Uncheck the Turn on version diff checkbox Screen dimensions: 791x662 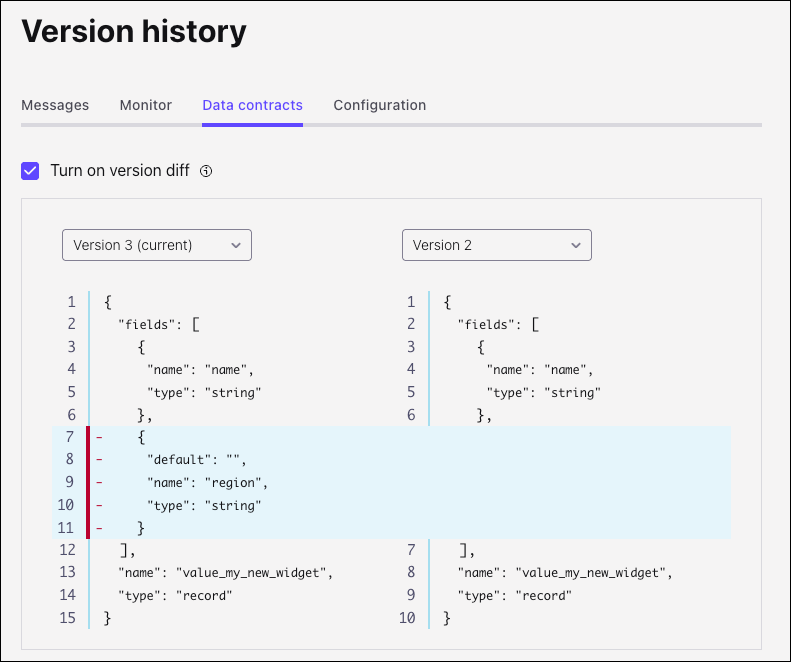click(31, 171)
